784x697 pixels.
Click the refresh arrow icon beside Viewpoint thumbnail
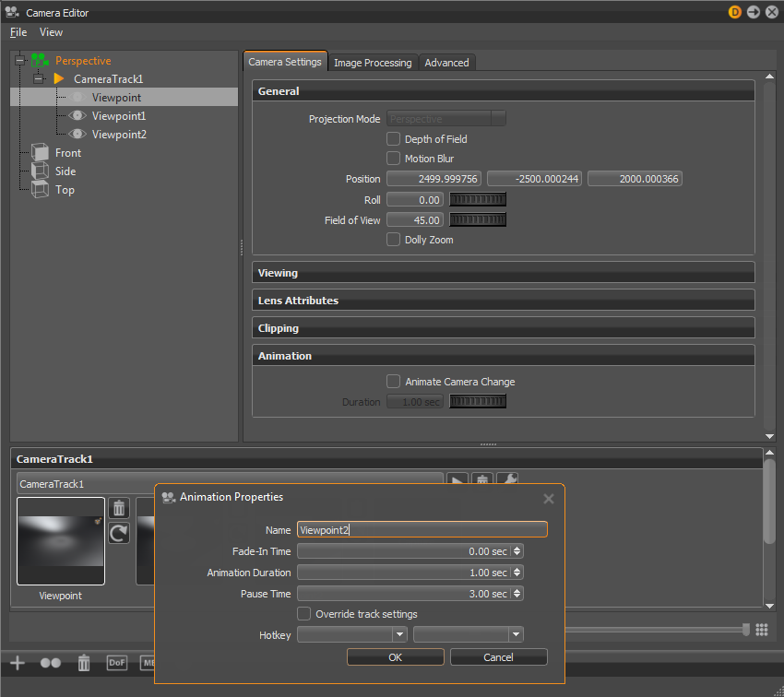coord(118,533)
